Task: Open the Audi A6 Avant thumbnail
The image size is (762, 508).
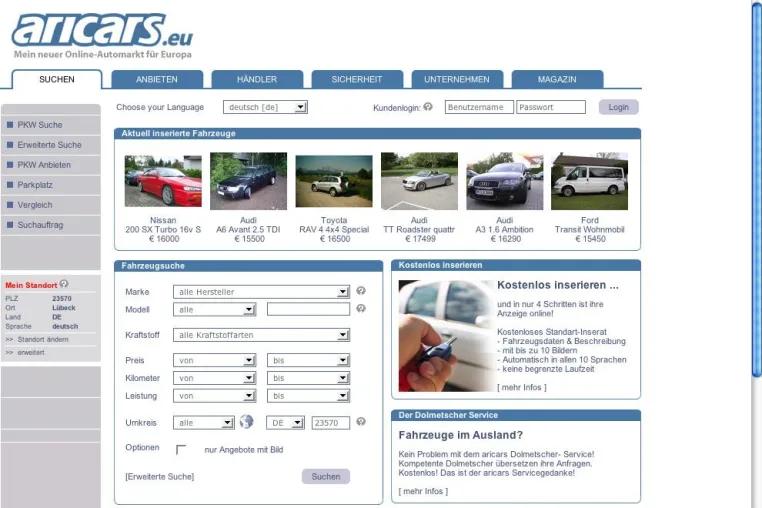Action: tap(248, 181)
